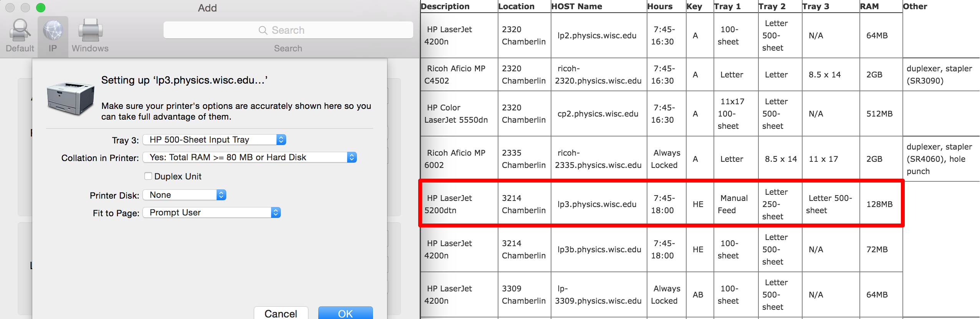Click the Tray 1 column header
Viewport: 980px width, 319px height.
coord(727,6)
